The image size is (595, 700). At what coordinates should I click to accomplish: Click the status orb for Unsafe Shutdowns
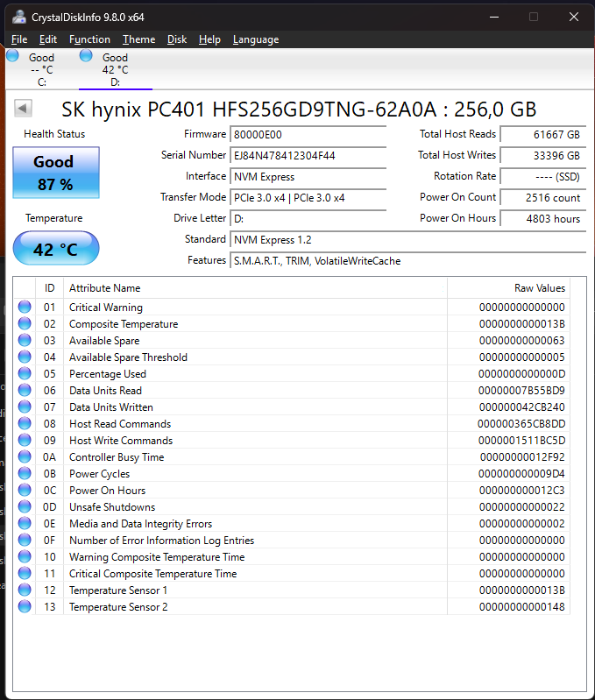(25, 506)
